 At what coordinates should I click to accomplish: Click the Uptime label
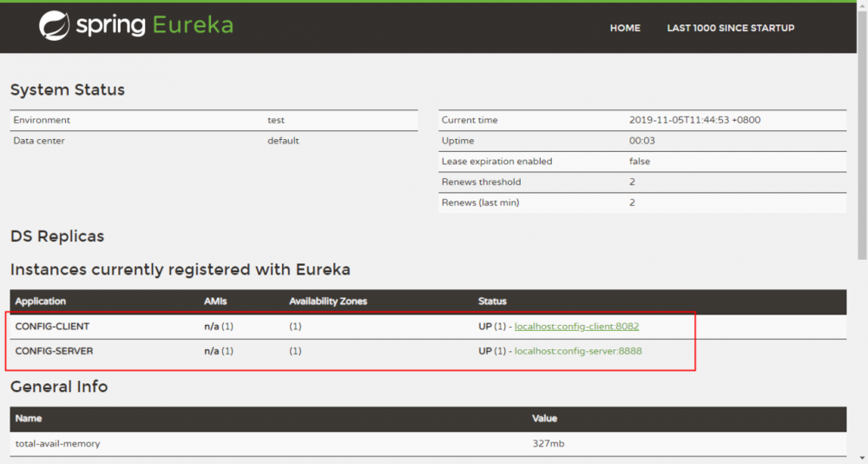457,141
